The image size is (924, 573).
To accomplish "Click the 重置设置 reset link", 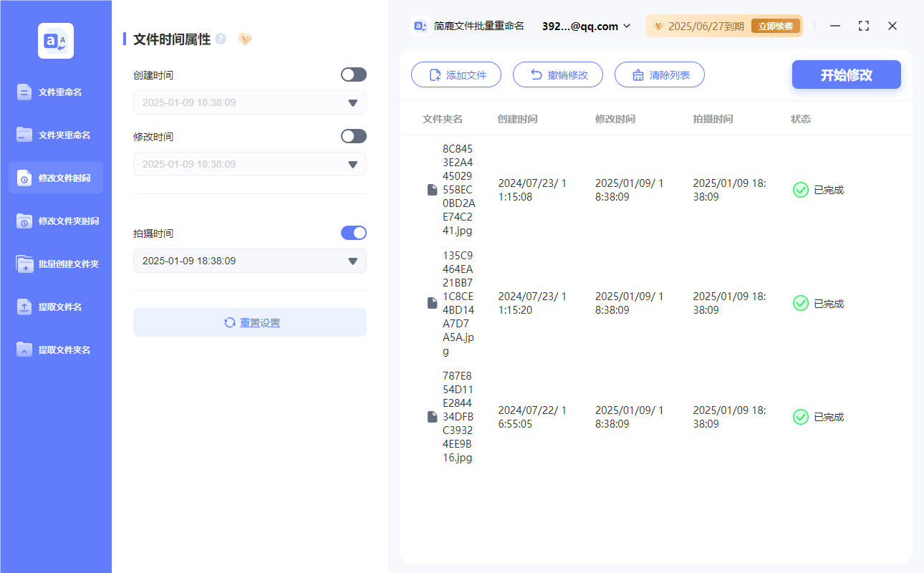I will click(249, 322).
